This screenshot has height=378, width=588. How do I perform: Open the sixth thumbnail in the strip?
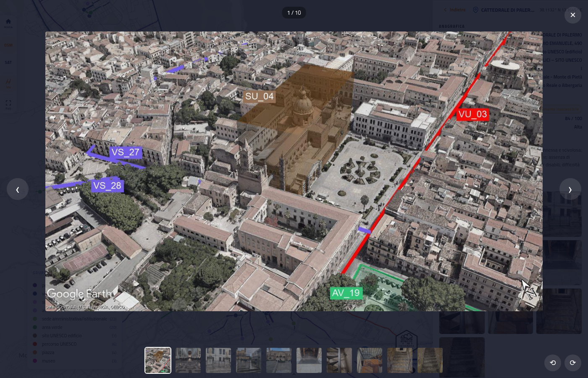coord(309,360)
